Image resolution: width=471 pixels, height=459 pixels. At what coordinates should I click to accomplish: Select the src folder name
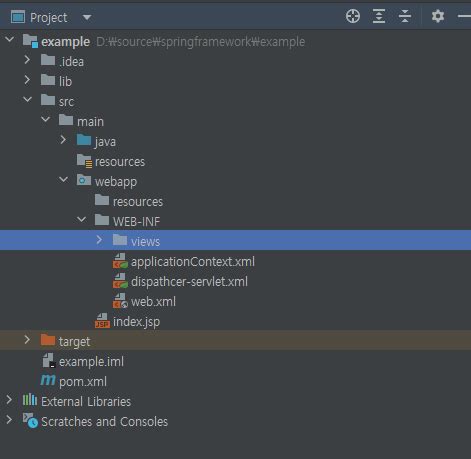click(66, 102)
